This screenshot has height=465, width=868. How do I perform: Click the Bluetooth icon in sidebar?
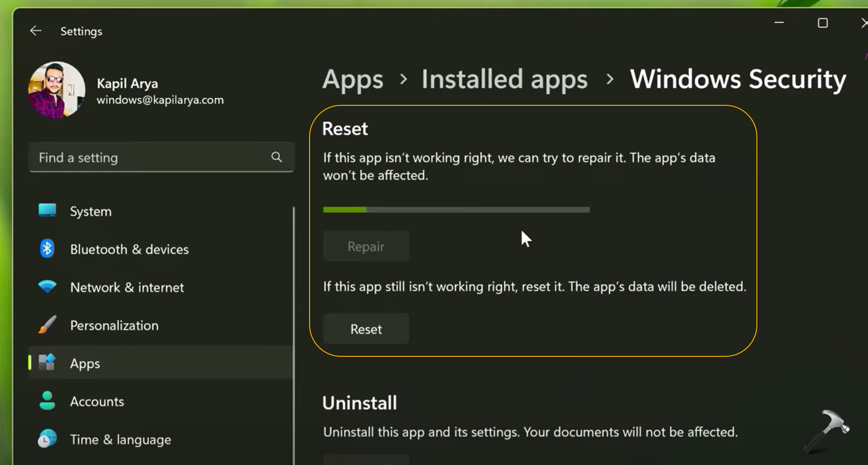pos(47,249)
